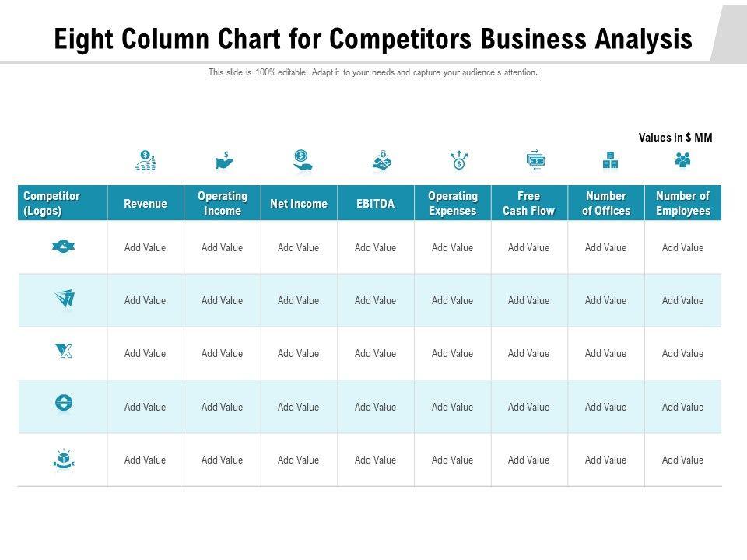Click the EBITDA column header
747x560 pixels.
[x=375, y=204]
